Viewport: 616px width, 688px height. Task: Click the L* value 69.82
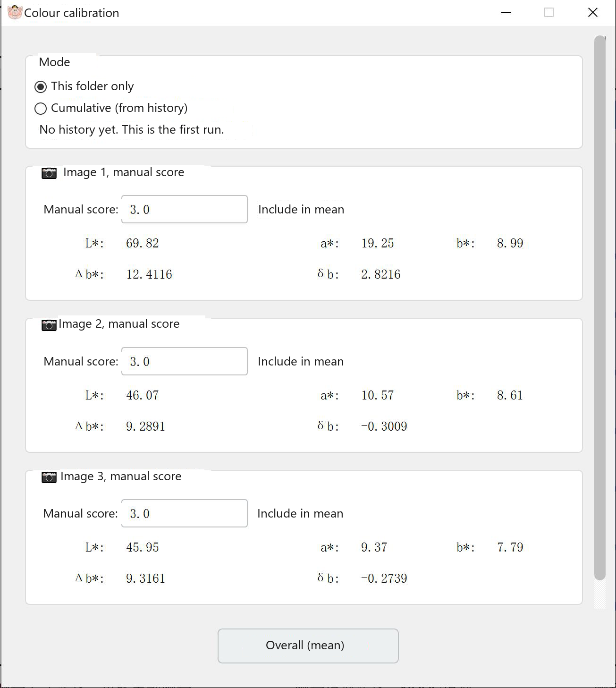click(x=143, y=243)
